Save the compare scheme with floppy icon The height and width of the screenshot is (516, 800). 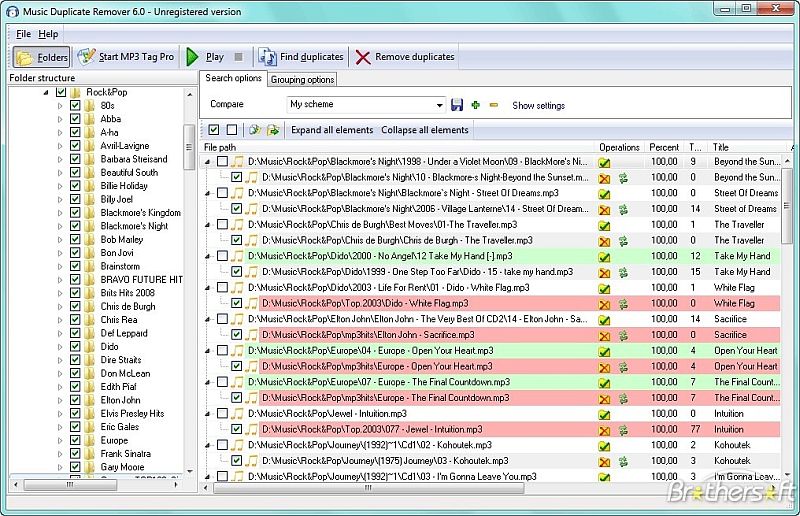(x=457, y=105)
